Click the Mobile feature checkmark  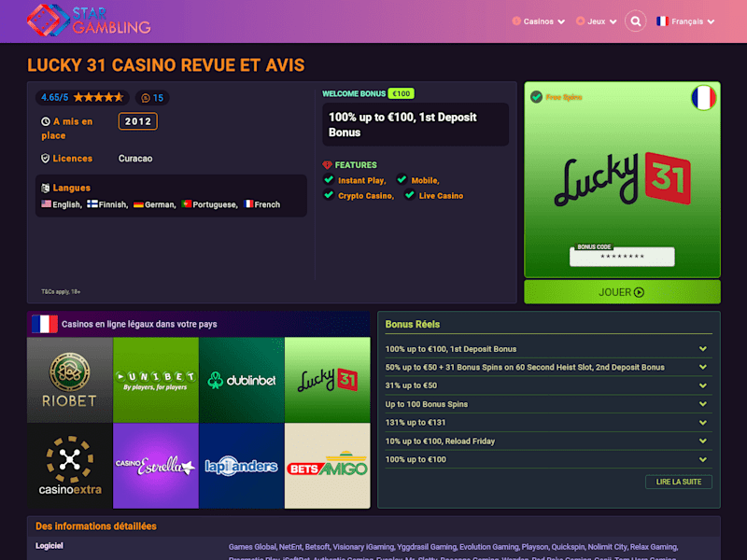tap(402, 179)
